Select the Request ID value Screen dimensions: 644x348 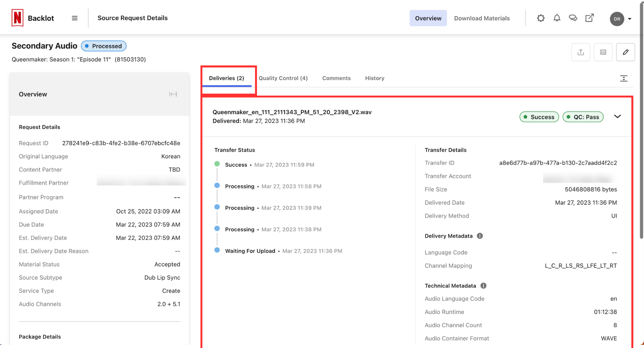click(121, 143)
